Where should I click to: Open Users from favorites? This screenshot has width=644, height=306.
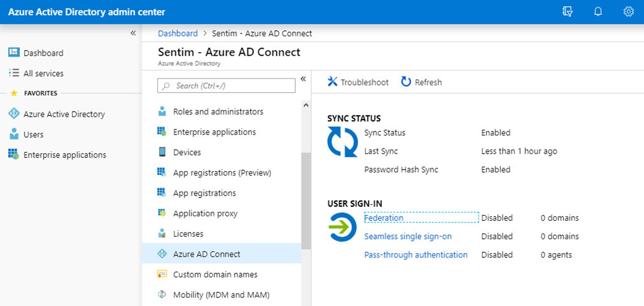(34, 134)
